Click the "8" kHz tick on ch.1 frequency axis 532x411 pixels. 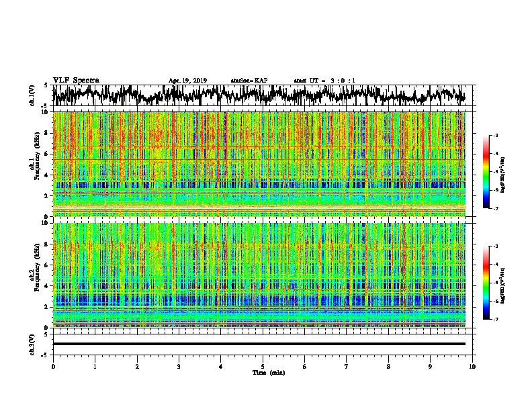[x=46, y=133]
